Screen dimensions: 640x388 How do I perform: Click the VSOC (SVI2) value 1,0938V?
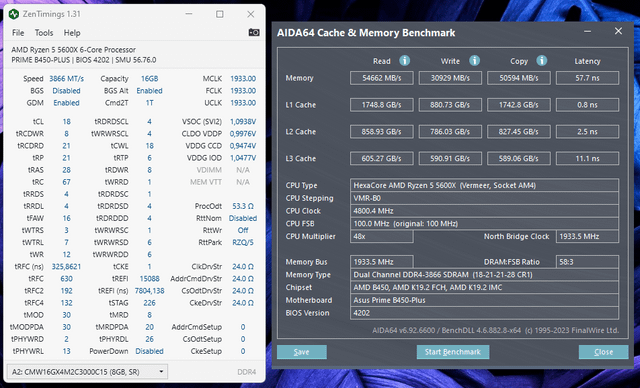click(x=243, y=122)
